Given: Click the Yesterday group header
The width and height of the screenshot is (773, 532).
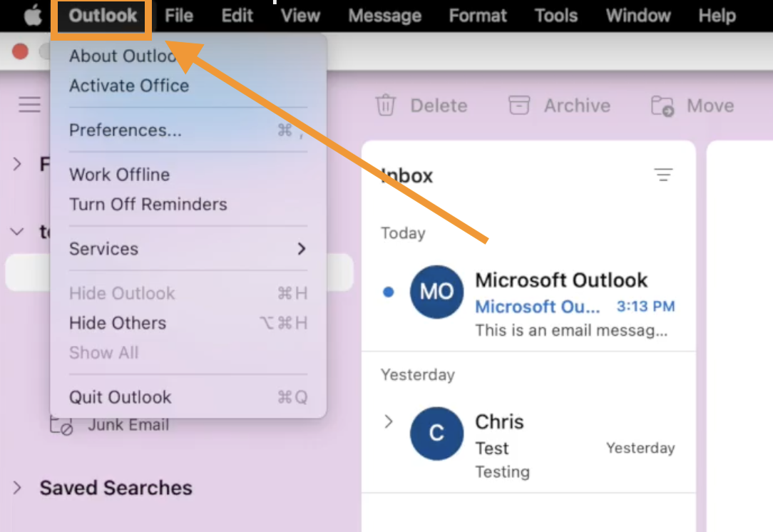Looking at the screenshot, I should click(x=418, y=374).
